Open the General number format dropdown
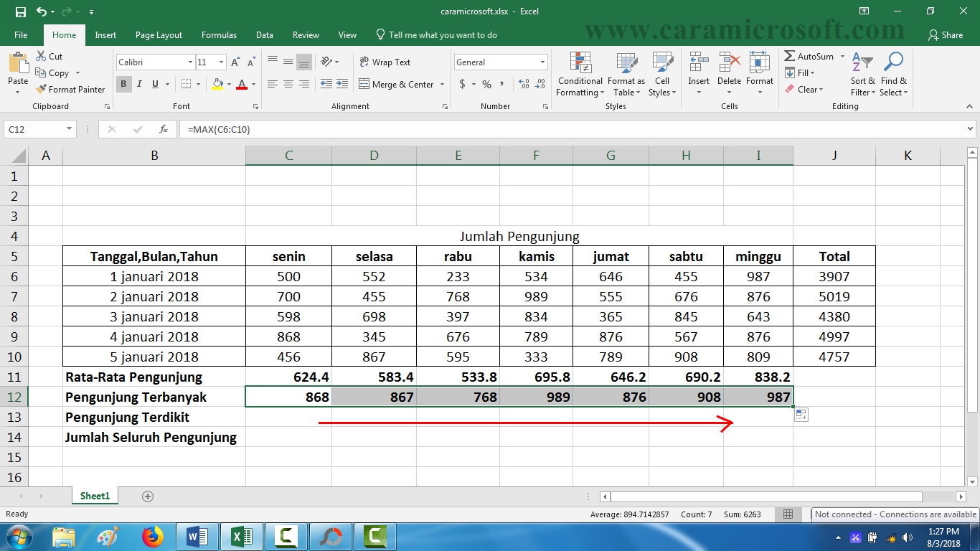980x551 pixels. [x=542, y=62]
